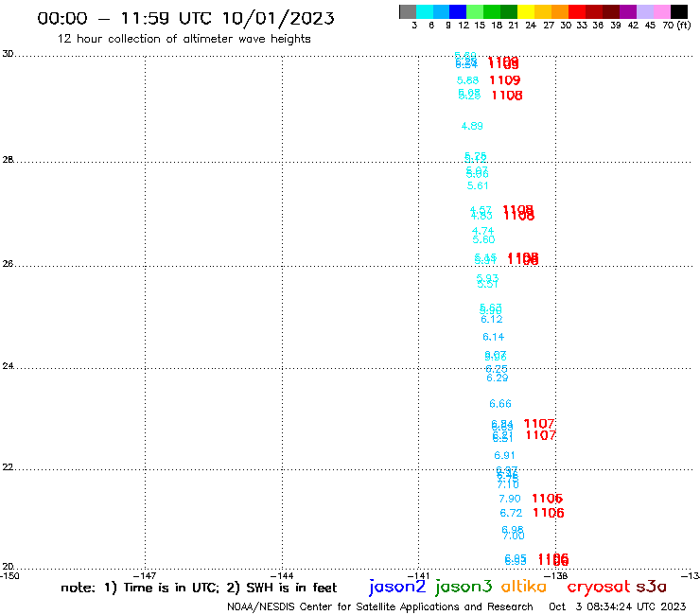Click the wave height value '7.90'
Viewport: 700px width, 615px height.
(x=509, y=499)
